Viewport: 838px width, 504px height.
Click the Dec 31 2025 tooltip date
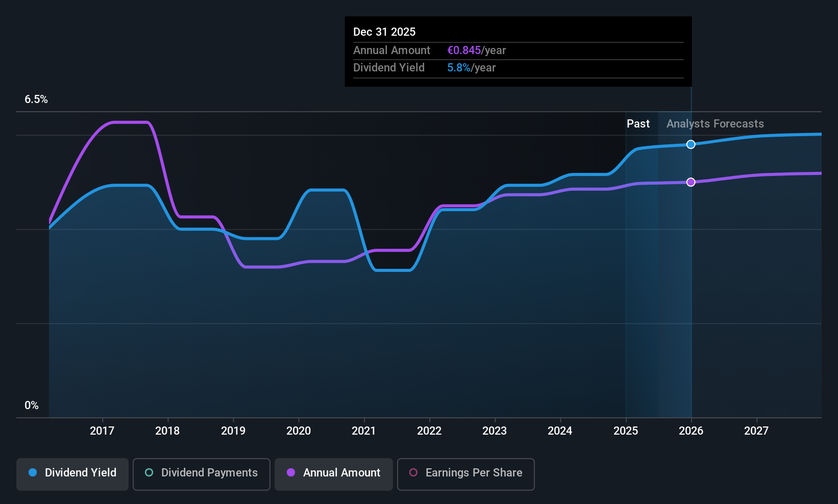pos(384,32)
